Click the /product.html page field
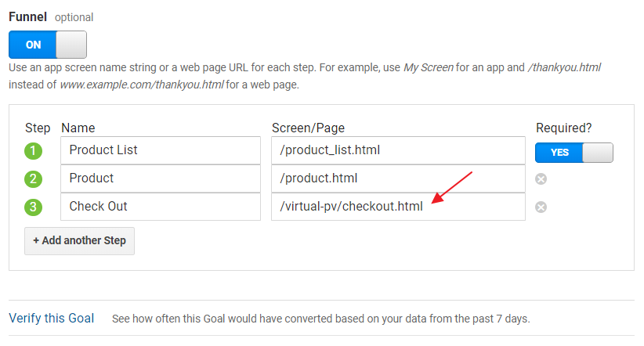 (398, 178)
